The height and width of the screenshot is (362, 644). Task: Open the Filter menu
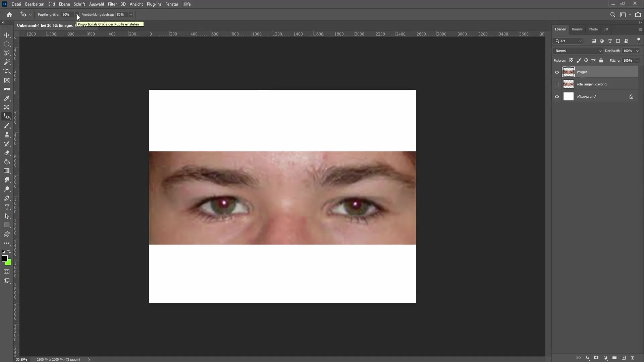pos(112,4)
